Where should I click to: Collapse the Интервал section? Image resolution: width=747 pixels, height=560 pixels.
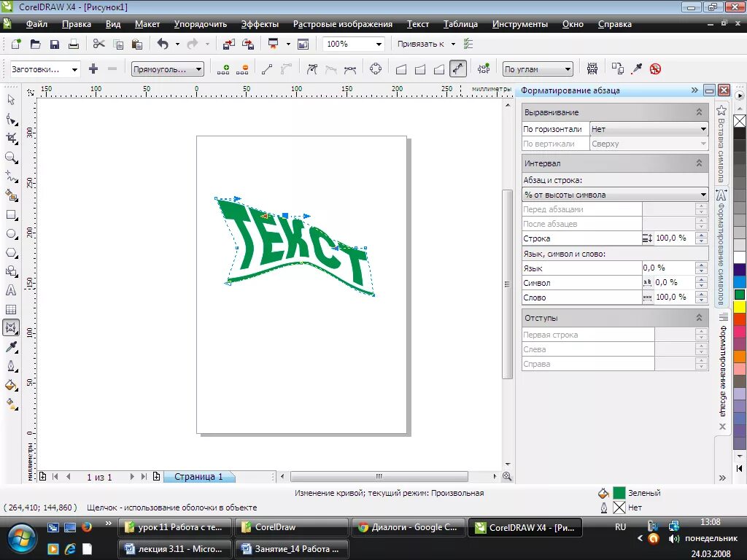pos(699,163)
